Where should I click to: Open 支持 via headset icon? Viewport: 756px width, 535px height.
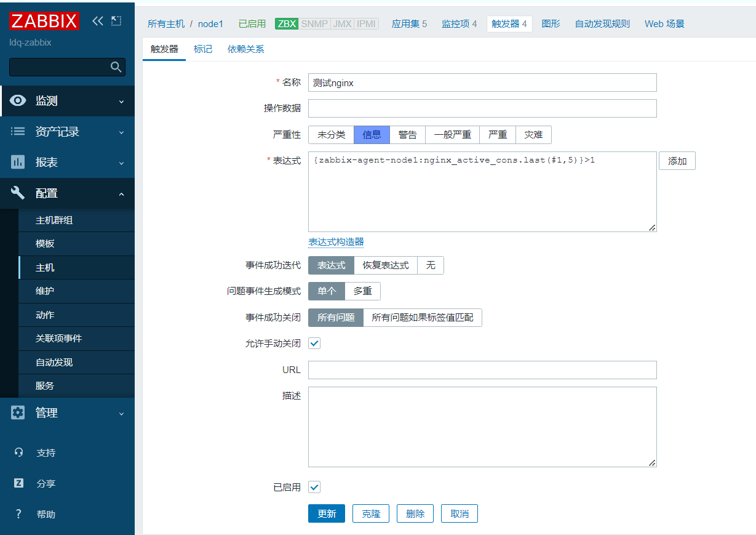pos(18,453)
